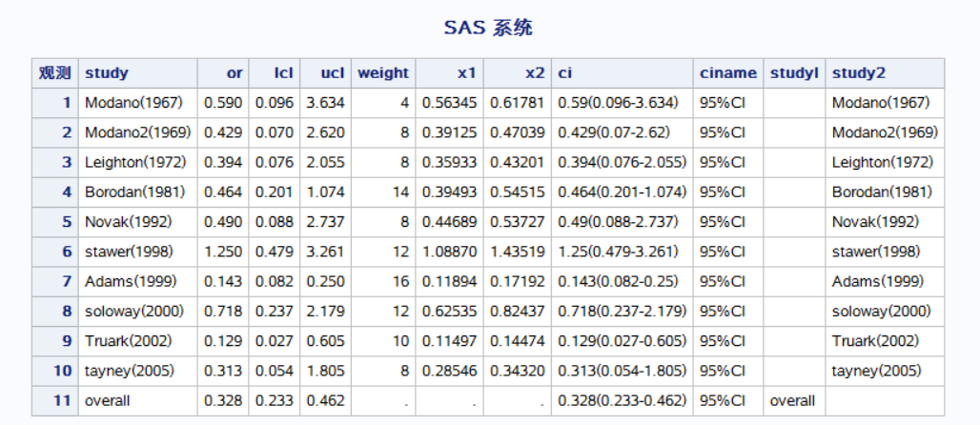Click the ucl value 3.634
980x425 pixels.
[326, 103]
